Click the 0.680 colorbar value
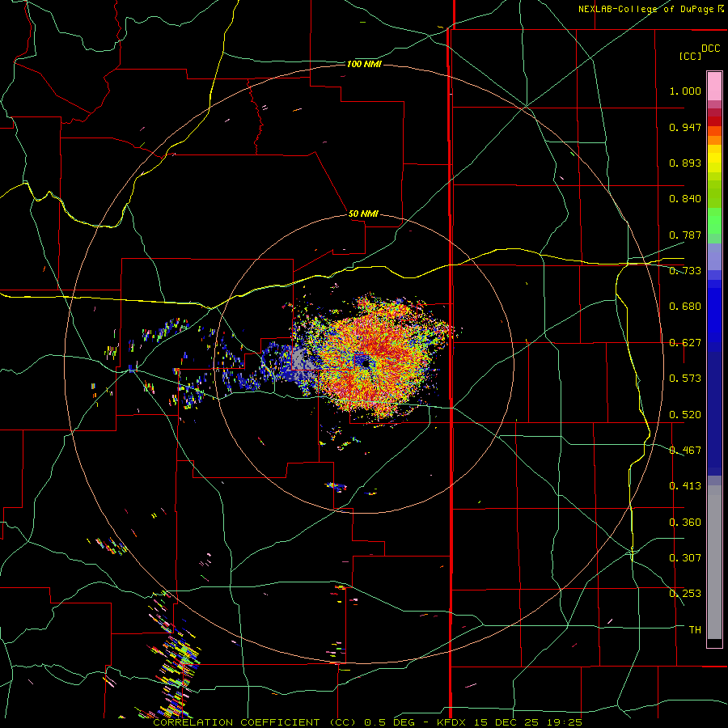Screen dimensions: 728x728 point(685,307)
